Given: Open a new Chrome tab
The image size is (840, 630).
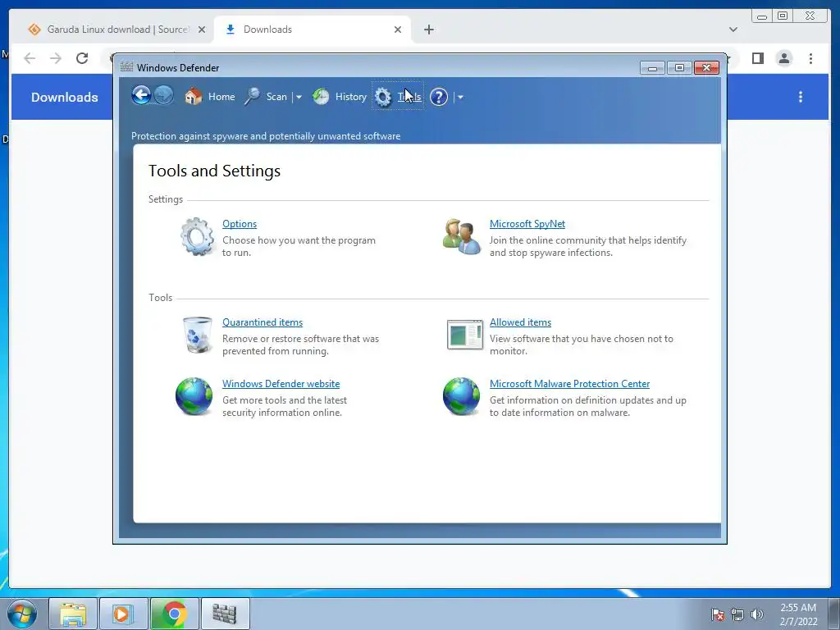Looking at the screenshot, I should coord(428,30).
